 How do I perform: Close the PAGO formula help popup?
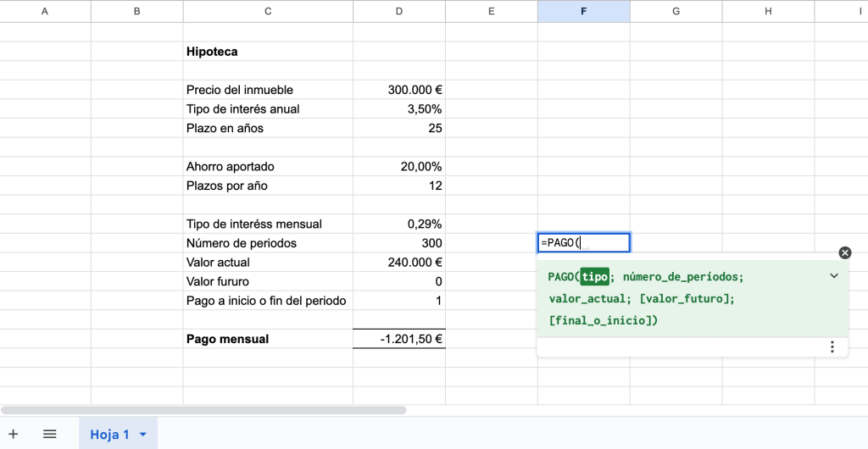point(844,252)
